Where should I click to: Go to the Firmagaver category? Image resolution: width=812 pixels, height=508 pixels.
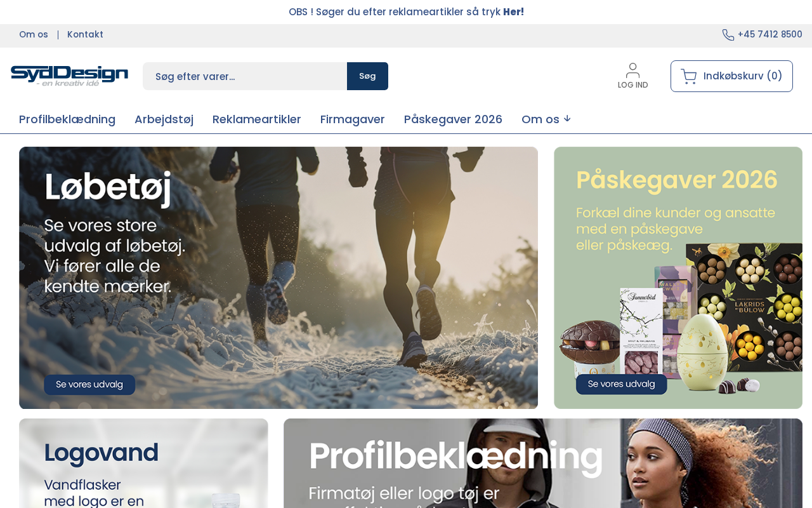(x=353, y=119)
